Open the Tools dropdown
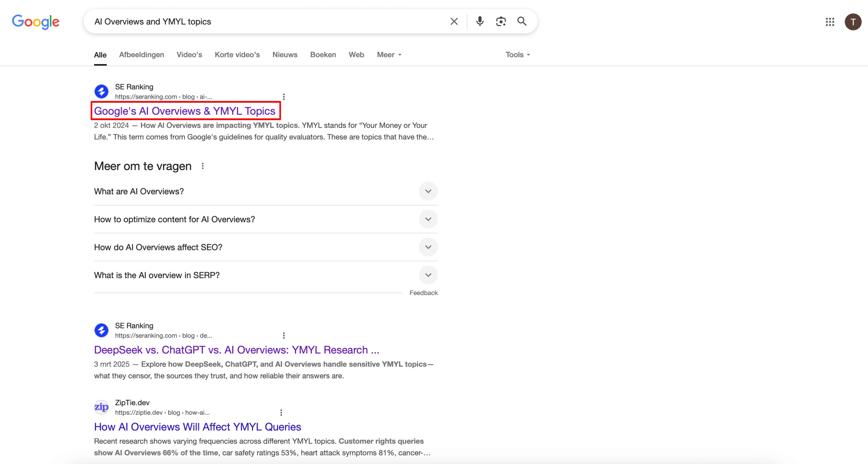 (518, 55)
